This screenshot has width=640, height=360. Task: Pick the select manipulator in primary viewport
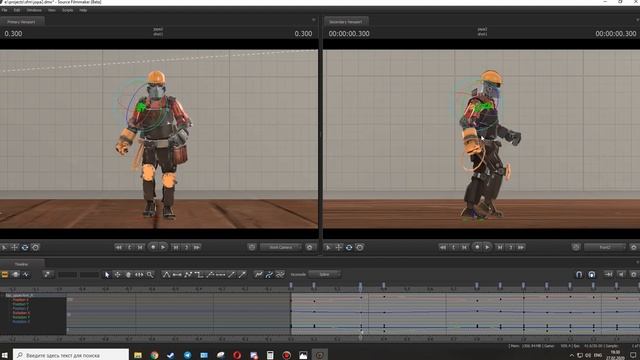pos(4,247)
